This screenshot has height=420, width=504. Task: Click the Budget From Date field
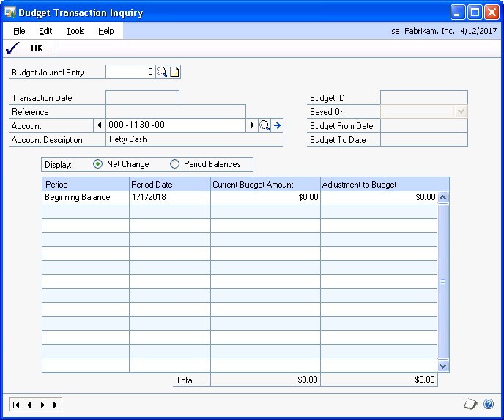424,126
